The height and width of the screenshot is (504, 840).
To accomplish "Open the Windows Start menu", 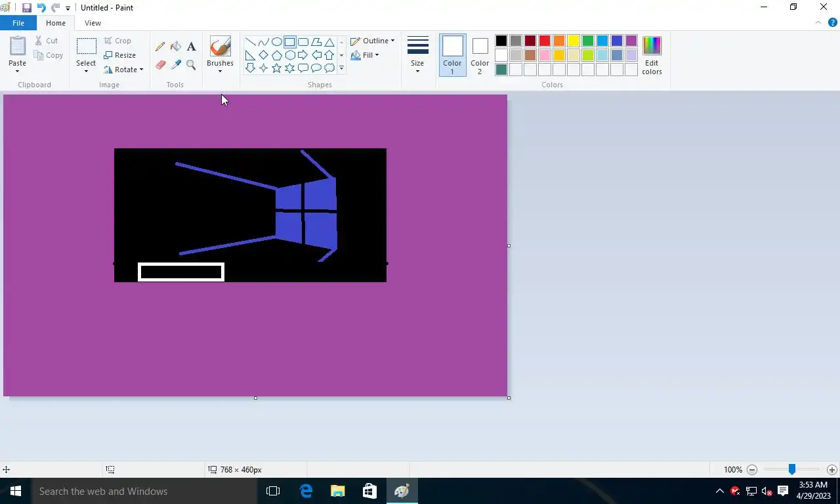I will (x=16, y=491).
